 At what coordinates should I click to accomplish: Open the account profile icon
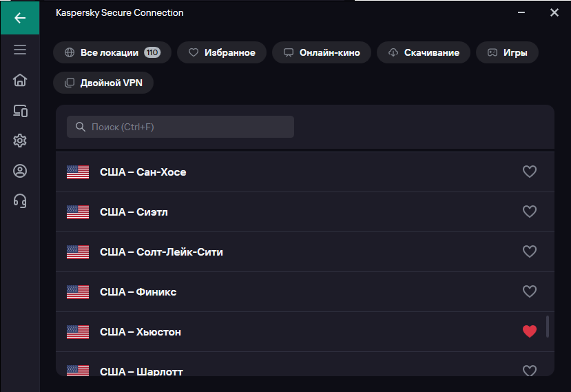point(20,171)
